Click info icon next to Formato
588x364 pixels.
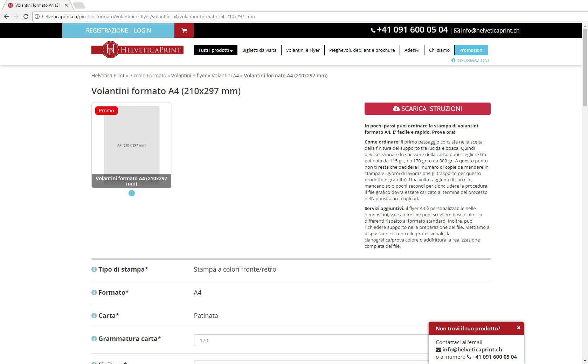[x=94, y=293]
